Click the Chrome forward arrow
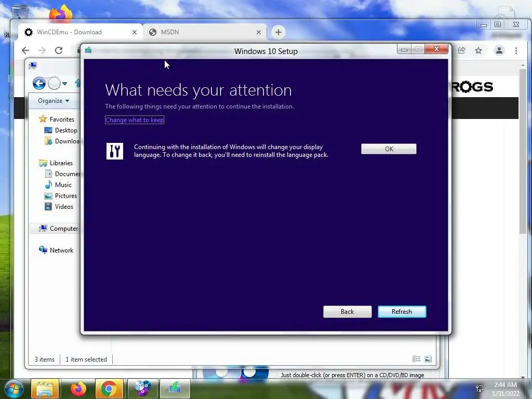 [x=42, y=50]
